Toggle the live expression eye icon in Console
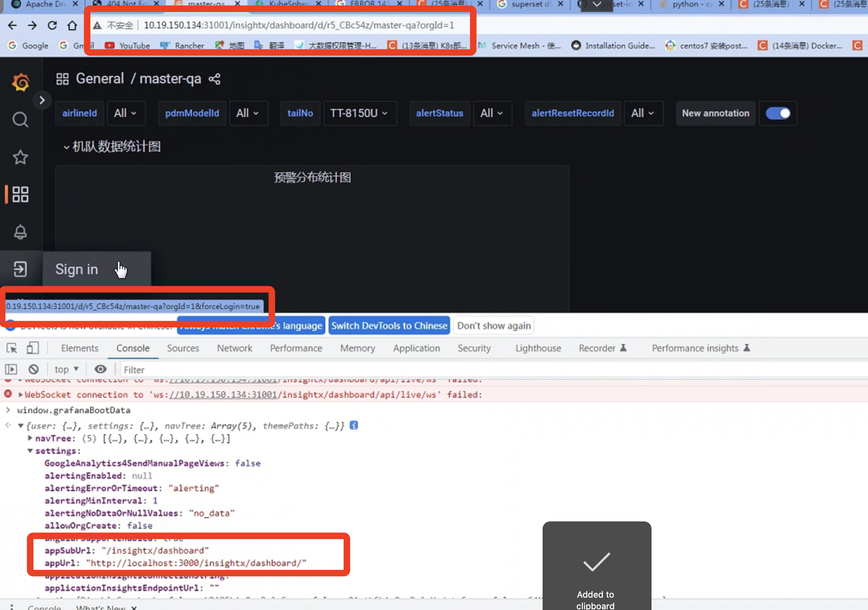Image resolution: width=868 pixels, height=610 pixels. click(x=100, y=369)
